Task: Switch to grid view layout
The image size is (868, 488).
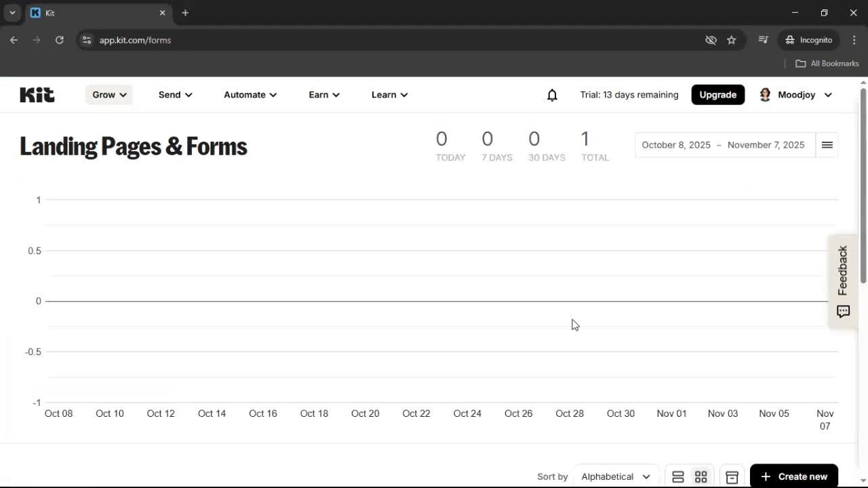Action: tap(701, 476)
